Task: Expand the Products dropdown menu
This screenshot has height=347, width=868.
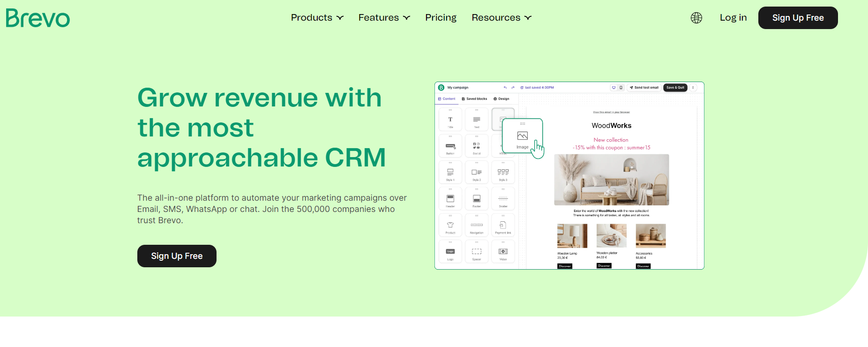Action: pos(317,18)
